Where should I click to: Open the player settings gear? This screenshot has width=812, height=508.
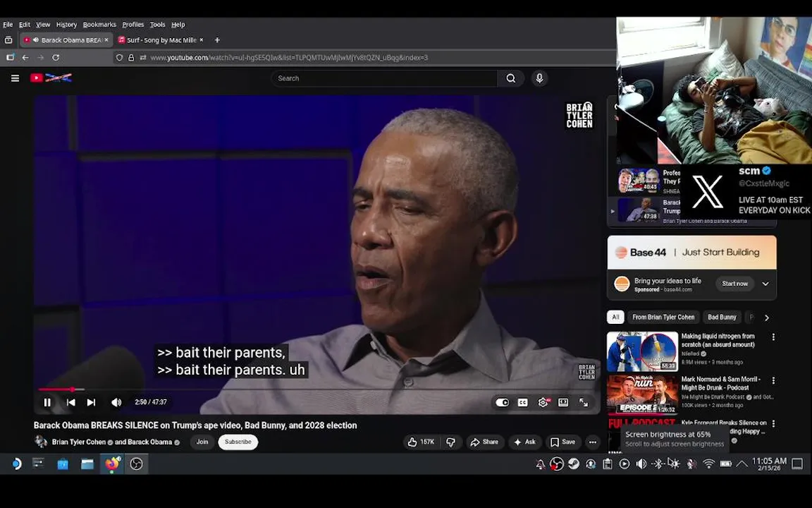click(543, 402)
